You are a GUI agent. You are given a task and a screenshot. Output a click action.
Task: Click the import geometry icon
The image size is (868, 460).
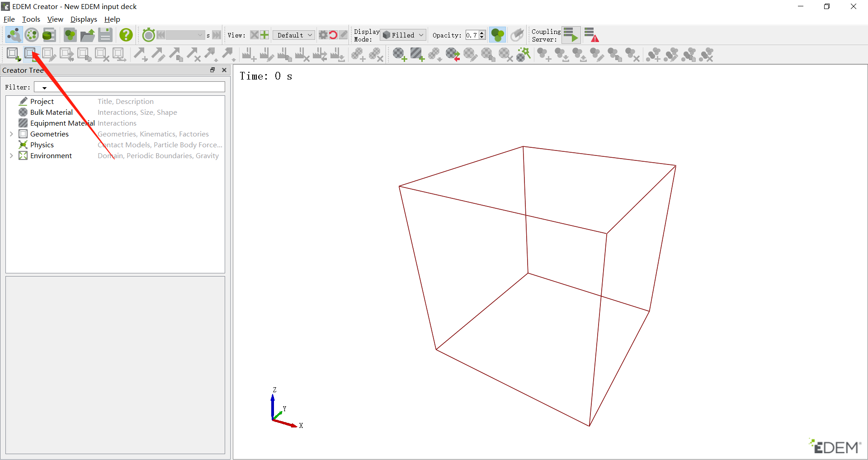(x=31, y=54)
